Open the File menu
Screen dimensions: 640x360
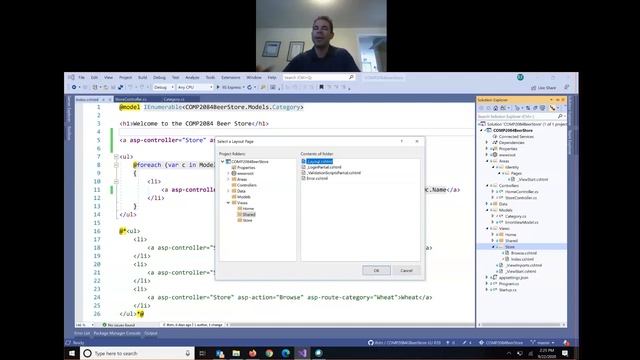tap(82, 77)
